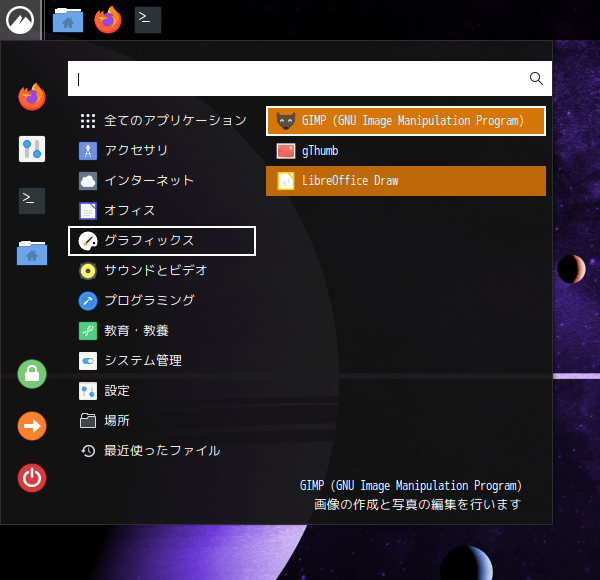Launch the file manager from the top panel
The image size is (600, 580).
(68, 20)
